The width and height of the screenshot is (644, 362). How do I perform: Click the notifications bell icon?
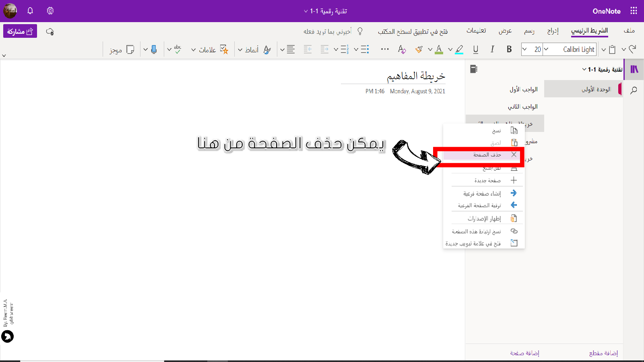tap(30, 11)
